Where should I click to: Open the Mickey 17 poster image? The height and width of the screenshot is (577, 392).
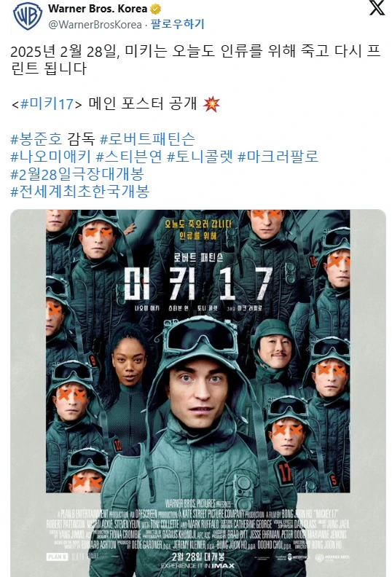198,393
